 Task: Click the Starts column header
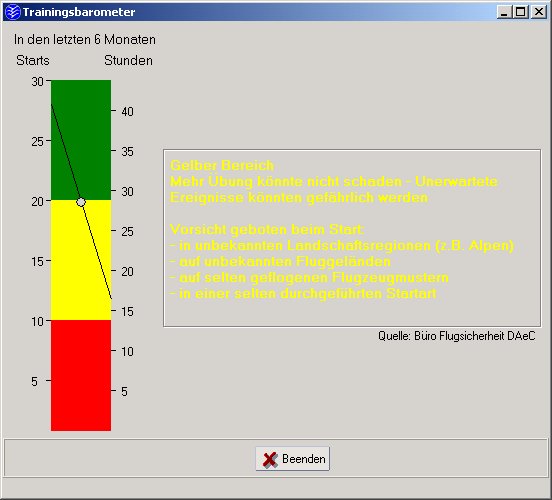point(33,60)
